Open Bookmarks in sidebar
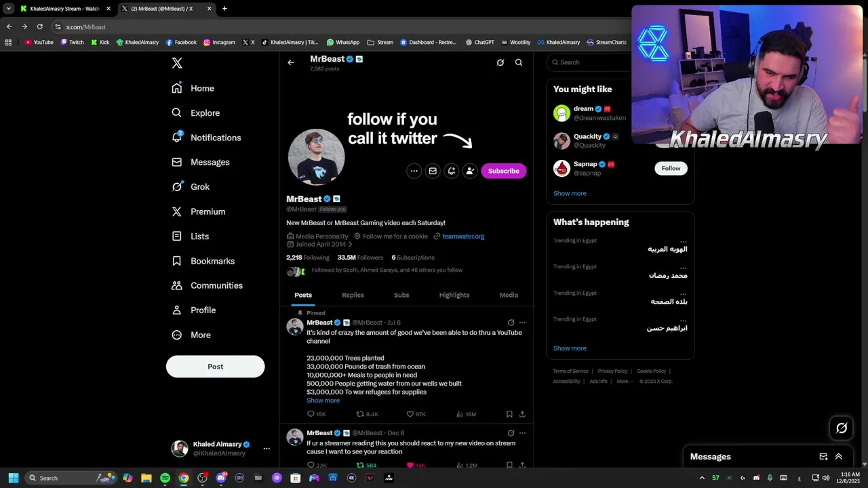Screen dimensions: 868x488 [x=203, y=261]
